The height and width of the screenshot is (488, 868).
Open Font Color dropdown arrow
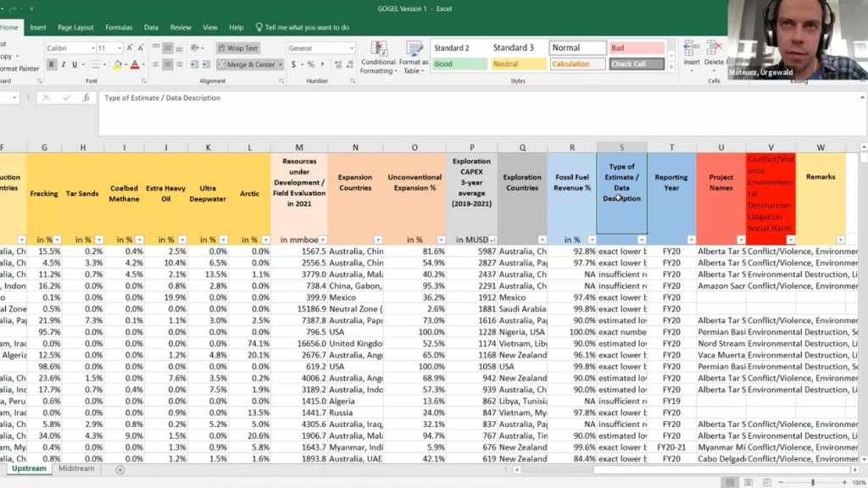click(142, 64)
